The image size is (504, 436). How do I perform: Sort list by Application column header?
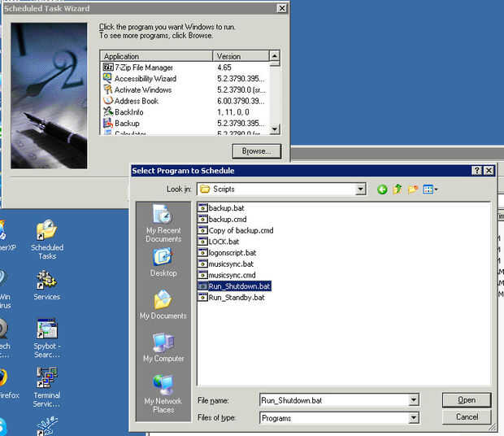[x=157, y=56]
